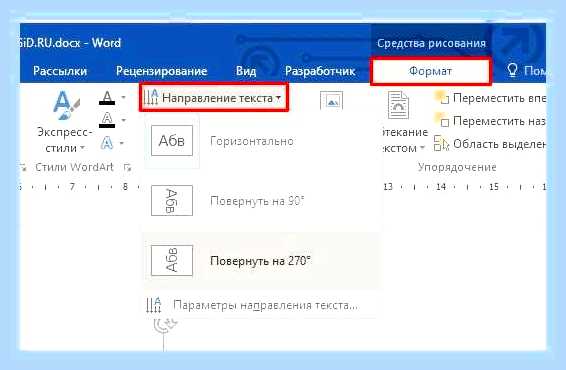Expand the Обтекание текстом dropdown arrow
The height and width of the screenshot is (370, 566).
(422, 148)
